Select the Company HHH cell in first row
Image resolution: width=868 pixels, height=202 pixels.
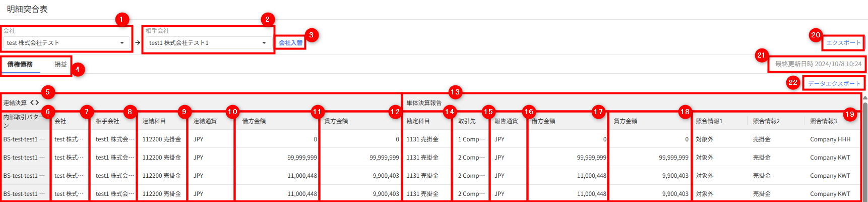830,139
